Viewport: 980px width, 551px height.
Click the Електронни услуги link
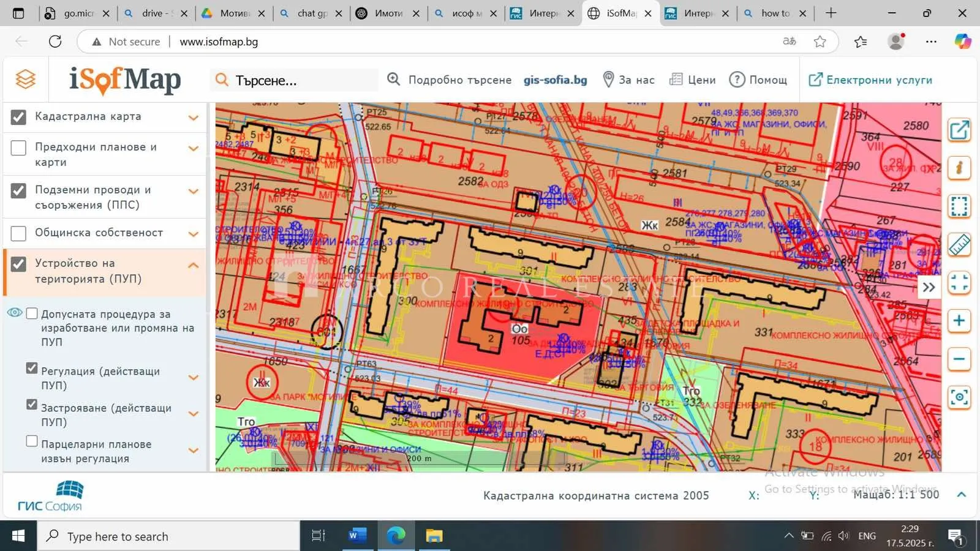(x=870, y=80)
